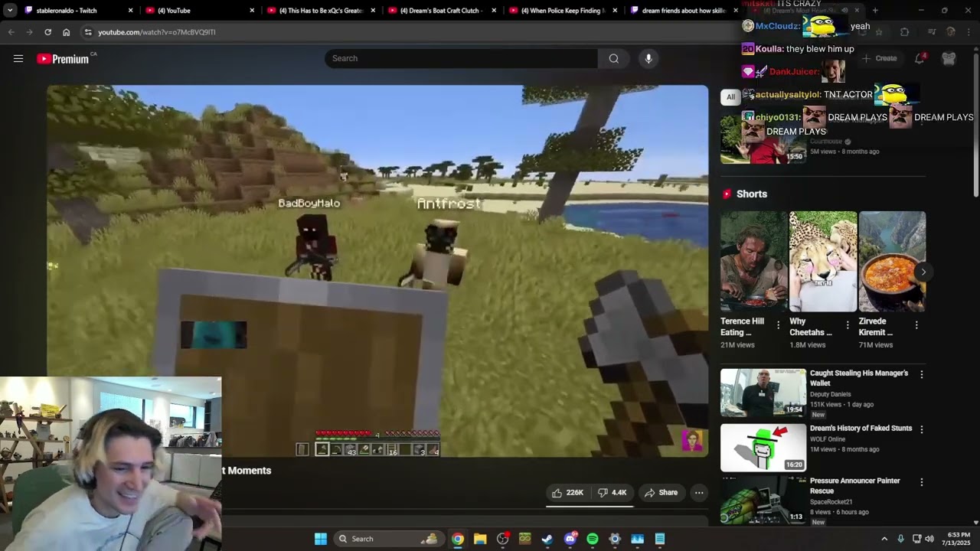Switch to When Police Keep Finding tab
980x551 pixels.
(x=562, y=11)
